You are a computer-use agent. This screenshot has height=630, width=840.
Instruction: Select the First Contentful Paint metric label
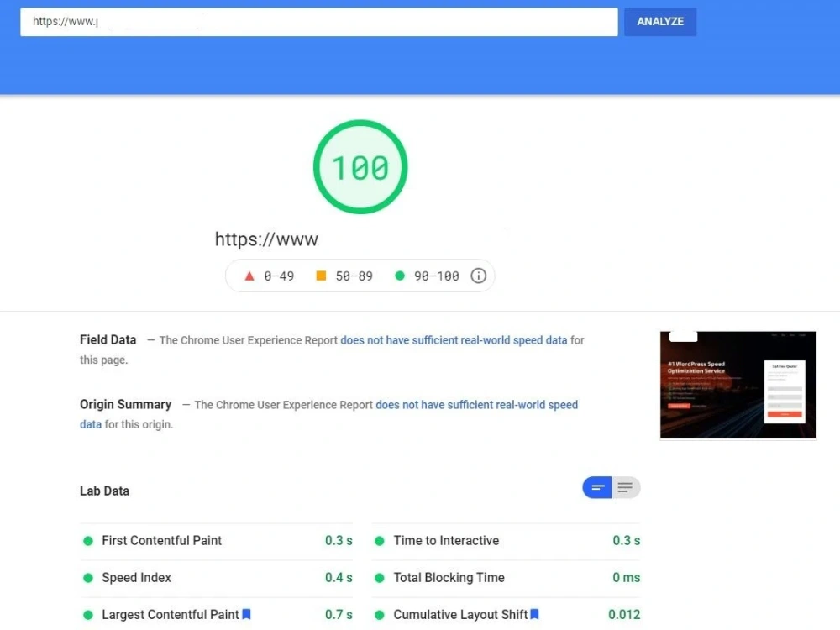coord(162,540)
